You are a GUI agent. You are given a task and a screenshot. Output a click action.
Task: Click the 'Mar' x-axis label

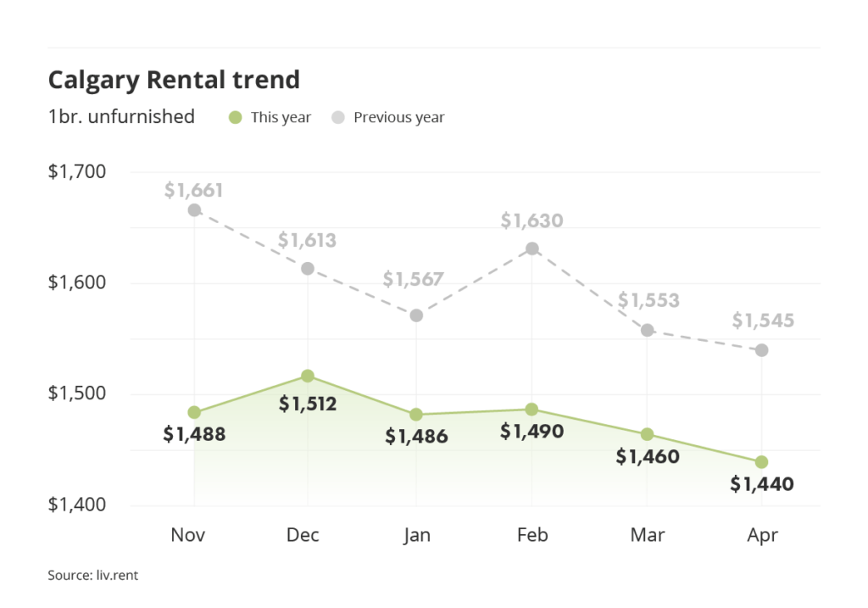[x=647, y=535]
